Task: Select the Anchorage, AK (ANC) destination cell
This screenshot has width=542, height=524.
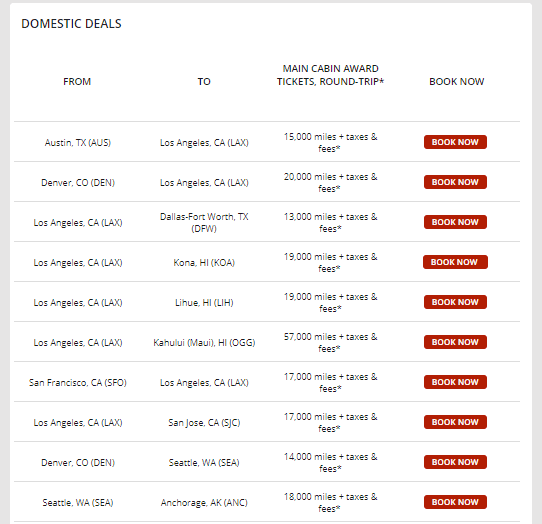Action: [x=204, y=503]
